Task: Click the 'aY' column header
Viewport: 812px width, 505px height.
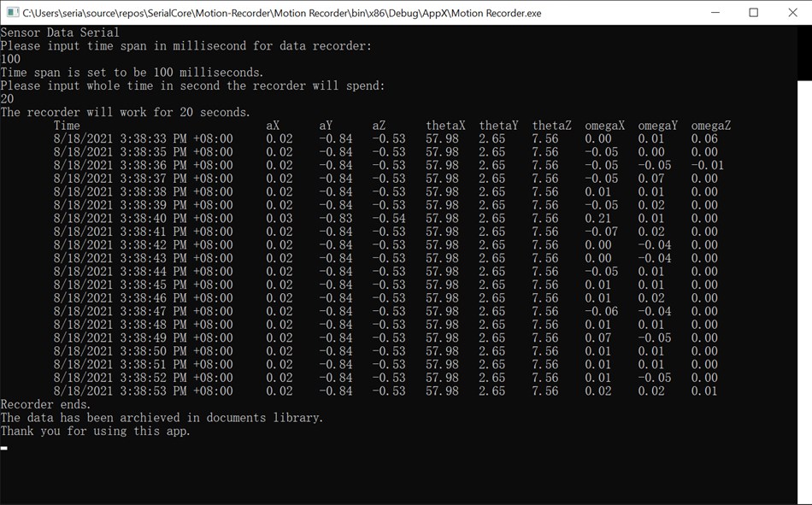Action: pyautogui.click(x=326, y=126)
